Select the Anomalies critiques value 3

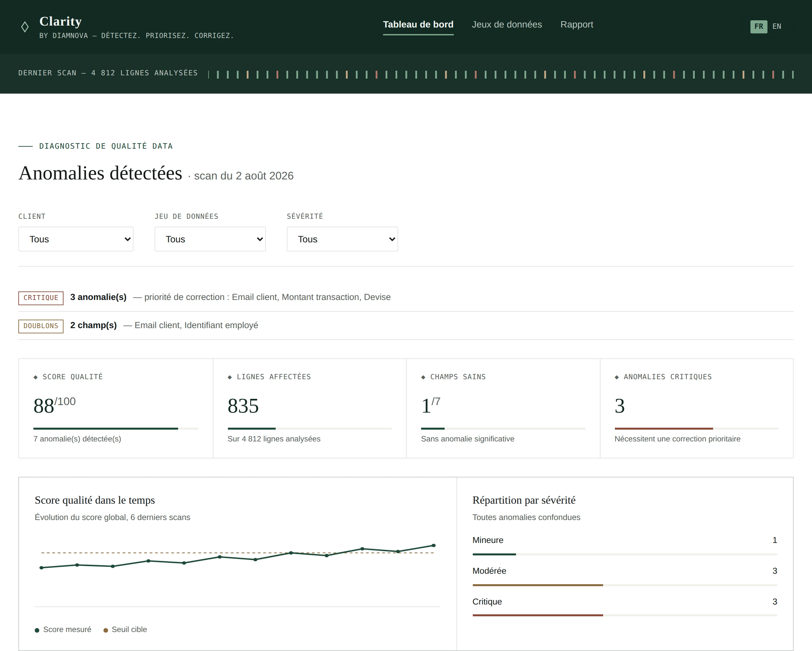[619, 406]
